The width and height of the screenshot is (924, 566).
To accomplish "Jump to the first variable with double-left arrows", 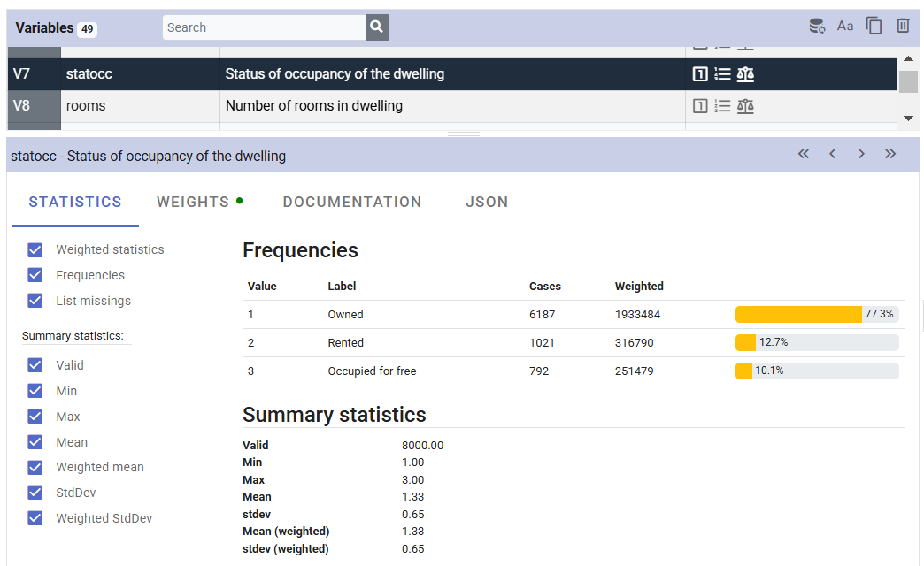I will 804,154.
